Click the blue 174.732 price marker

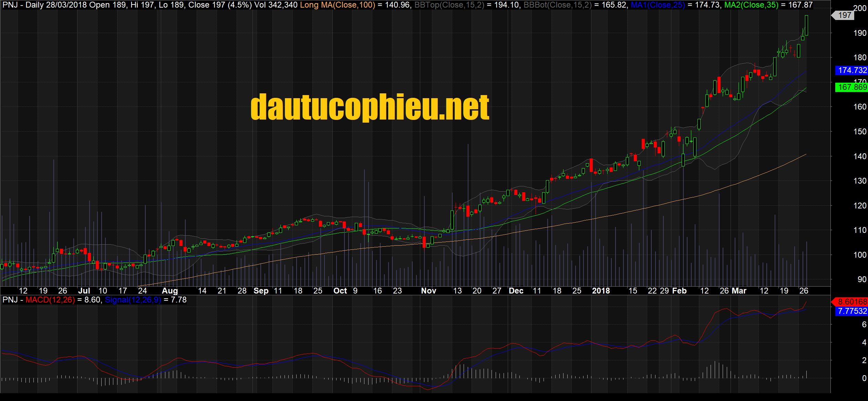click(x=852, y=70)
